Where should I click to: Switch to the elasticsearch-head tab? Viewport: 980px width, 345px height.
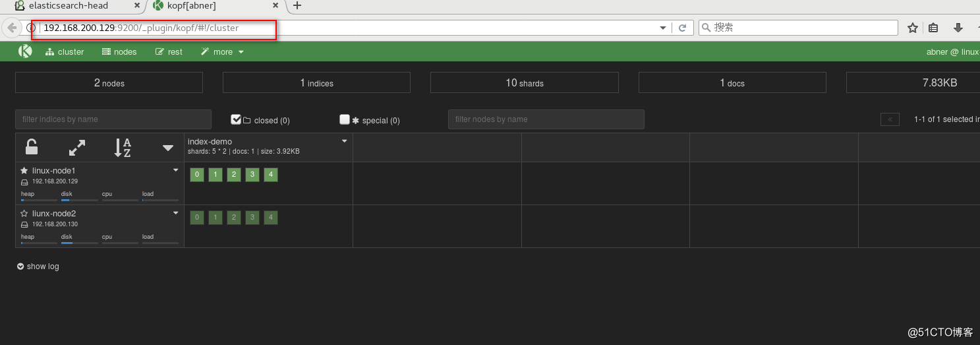[x=69, y=5]
